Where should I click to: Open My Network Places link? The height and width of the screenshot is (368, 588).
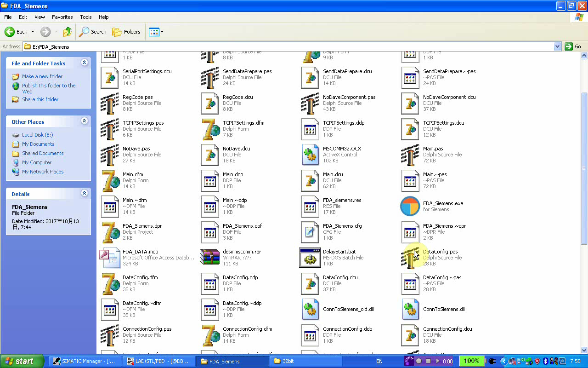(43, 172)
